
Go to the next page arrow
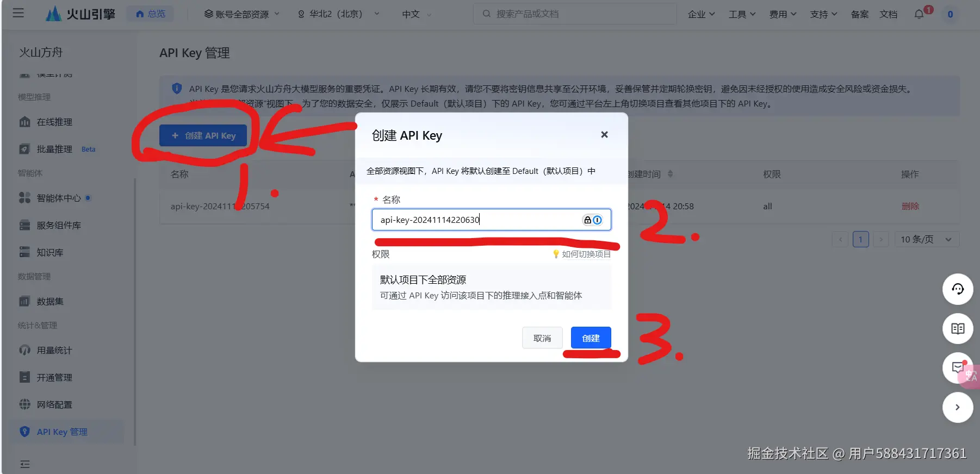tap(881, 239)
